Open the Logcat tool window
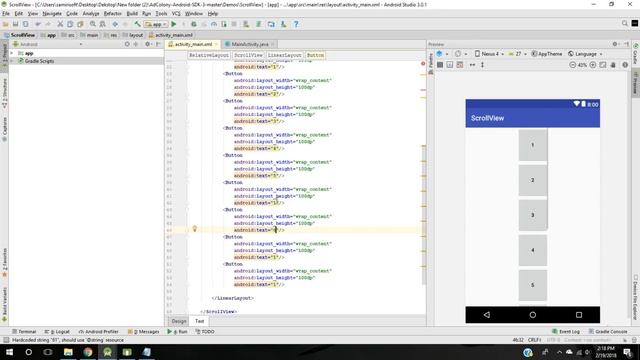Viewport: 640px width, 360px height. coord(57,331)
